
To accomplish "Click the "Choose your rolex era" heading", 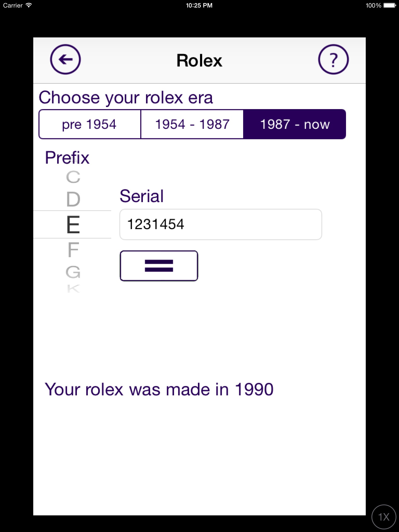I will coord(126,98).
